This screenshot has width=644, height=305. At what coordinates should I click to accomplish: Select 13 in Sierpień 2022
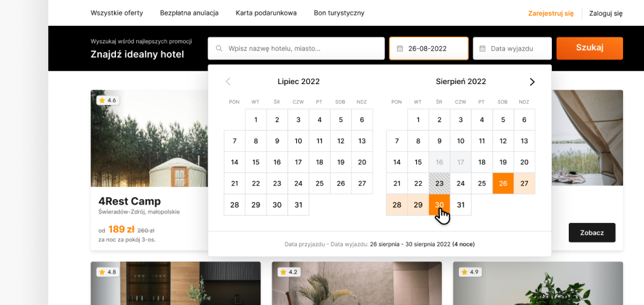(x=524, y=141)
